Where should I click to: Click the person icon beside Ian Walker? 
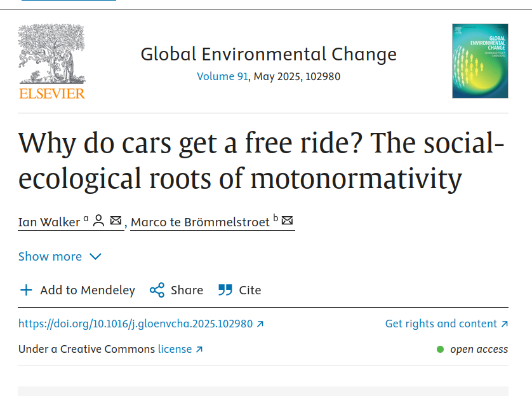(x=98, y=221)
